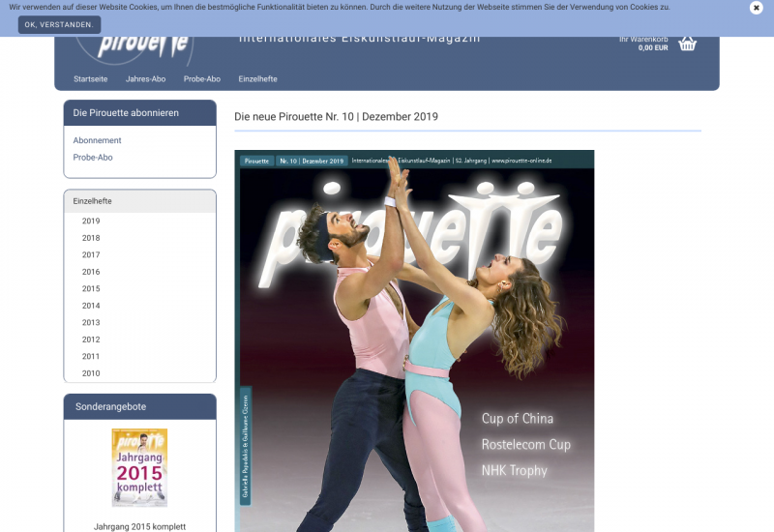Open Einzelhefte in the navigation bar

[257, 79]
